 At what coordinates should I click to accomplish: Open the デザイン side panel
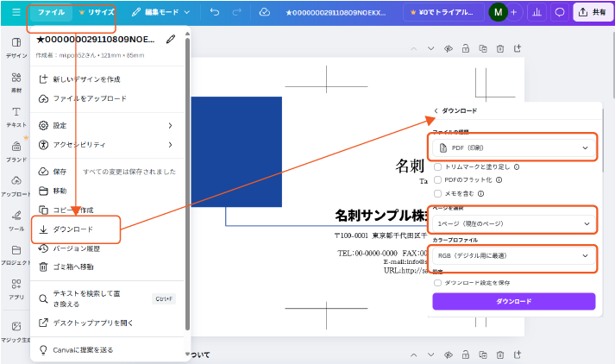pyautogui.click(x=16, y=47)
